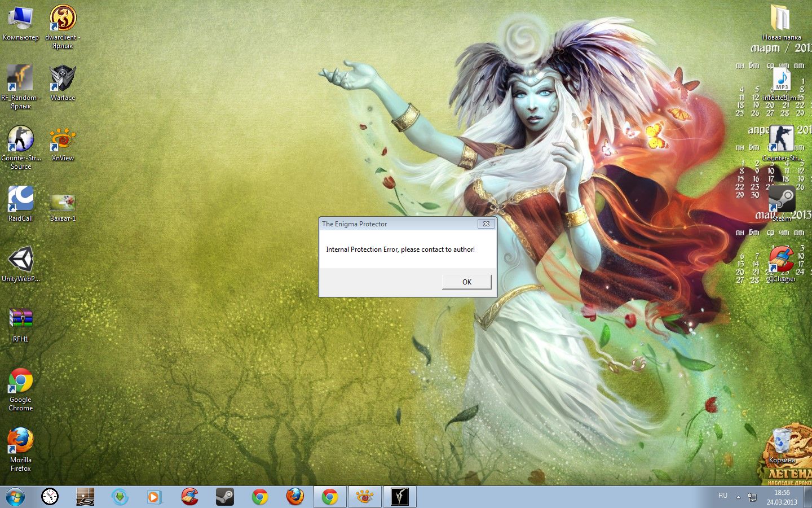Click the Show desktop button
Screen dimensions: 812x508
808,497
